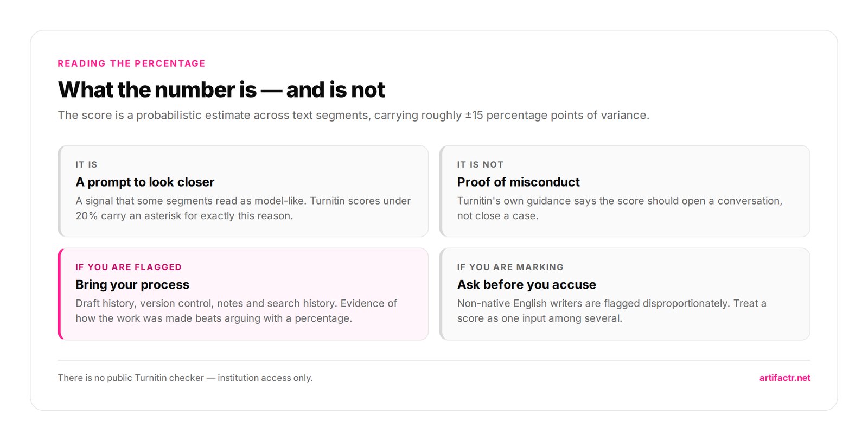Select the 'A prompt to look closer' card title
The height and width of the screenshot is (440, 868).
coord(145,182)
